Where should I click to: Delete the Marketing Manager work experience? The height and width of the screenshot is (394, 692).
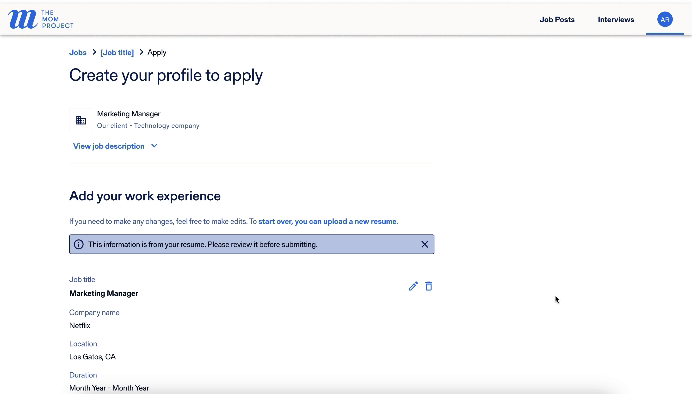[x=429, y=286]
